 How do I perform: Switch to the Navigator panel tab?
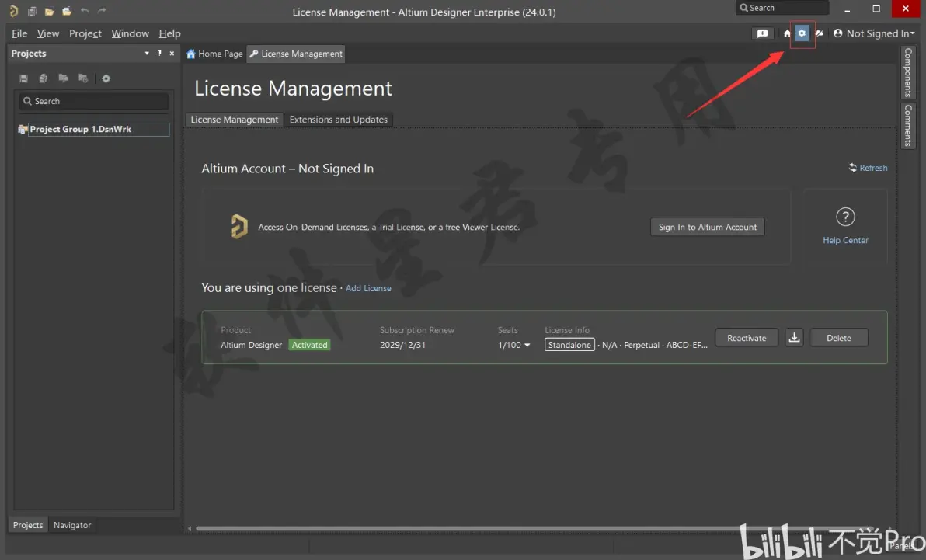point(72,524)
